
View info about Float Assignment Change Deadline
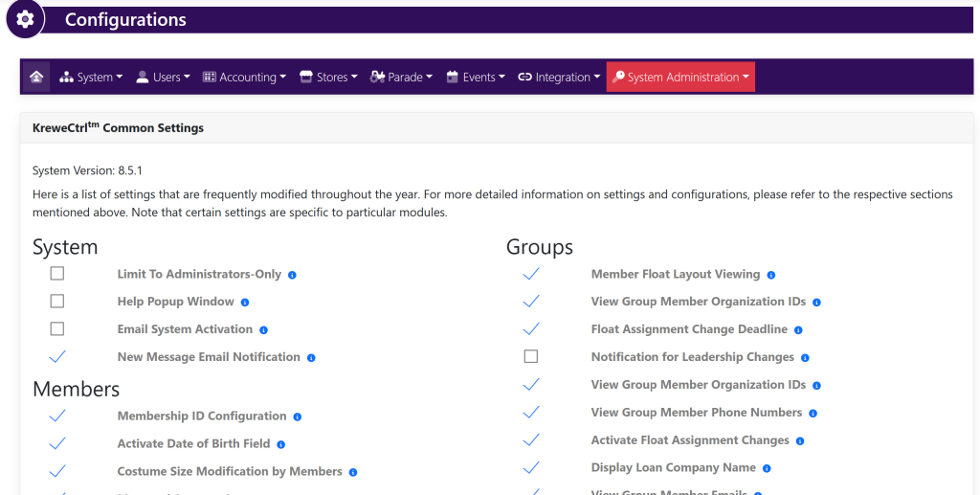[798, 330]
